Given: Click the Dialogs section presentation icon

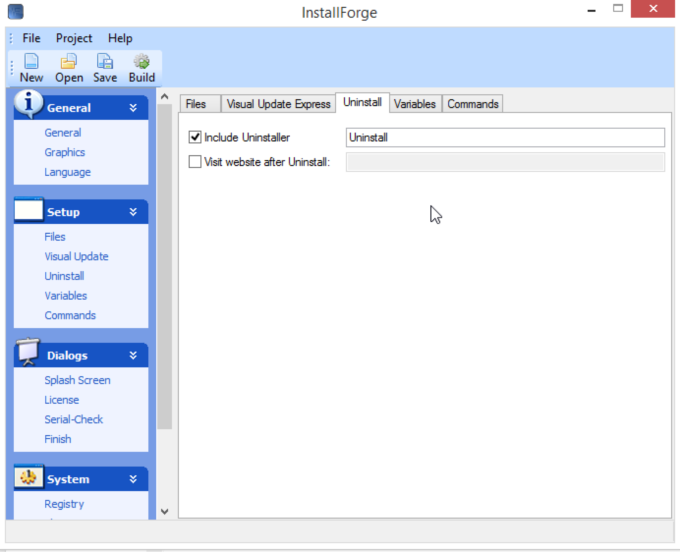Looking at the screenshot, I should click(28, 352).
